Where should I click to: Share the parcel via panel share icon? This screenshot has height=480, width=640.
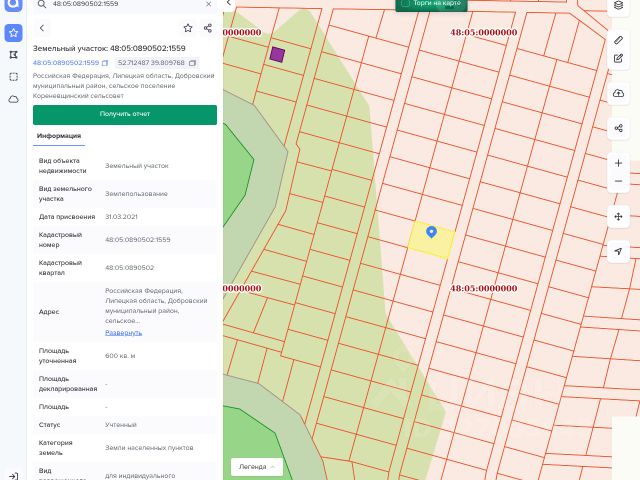208,28
